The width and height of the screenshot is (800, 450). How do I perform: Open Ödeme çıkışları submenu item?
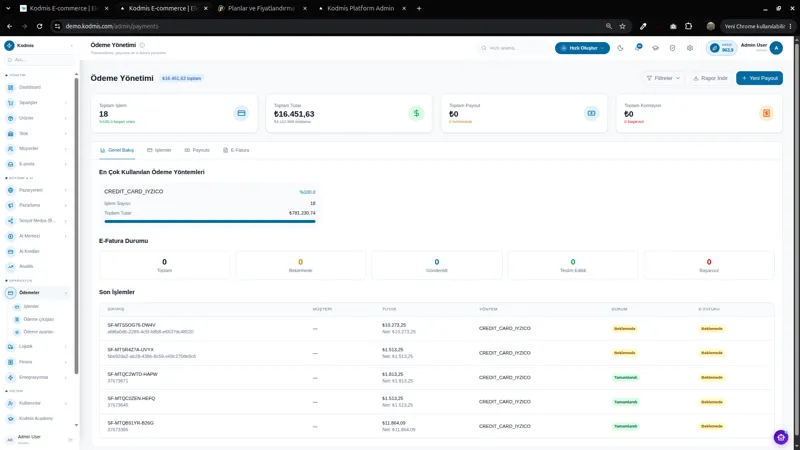(39, 319)
